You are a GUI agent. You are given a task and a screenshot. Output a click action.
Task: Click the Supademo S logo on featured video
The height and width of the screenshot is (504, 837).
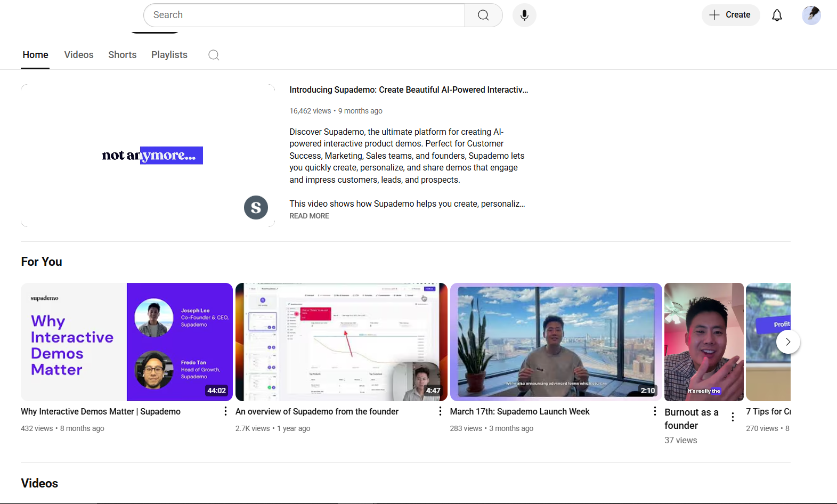pos(256,207)
